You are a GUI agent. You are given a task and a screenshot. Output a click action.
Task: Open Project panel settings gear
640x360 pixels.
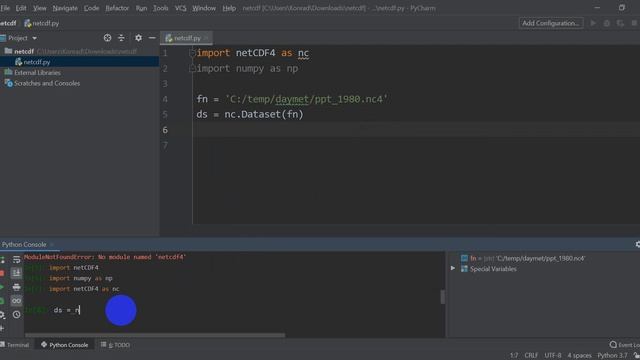tap(138, 38)
